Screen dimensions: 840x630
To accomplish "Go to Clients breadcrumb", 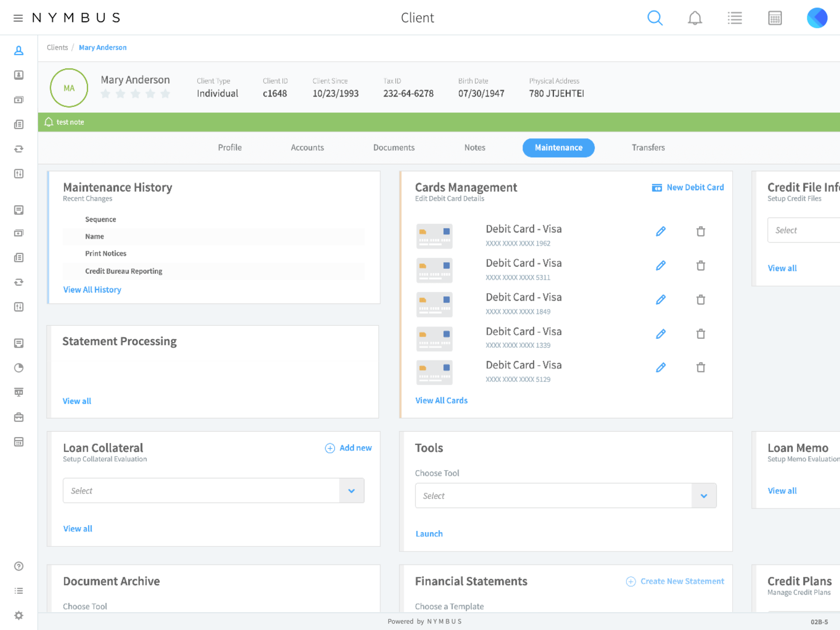I will tap(57, 47).
